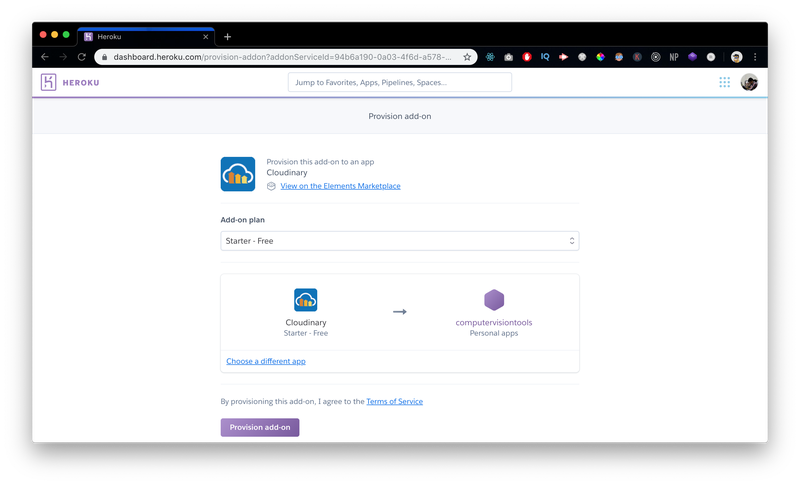Click the camera extension icon
Screen dimensions: 800x485
[x=509, y=57]
